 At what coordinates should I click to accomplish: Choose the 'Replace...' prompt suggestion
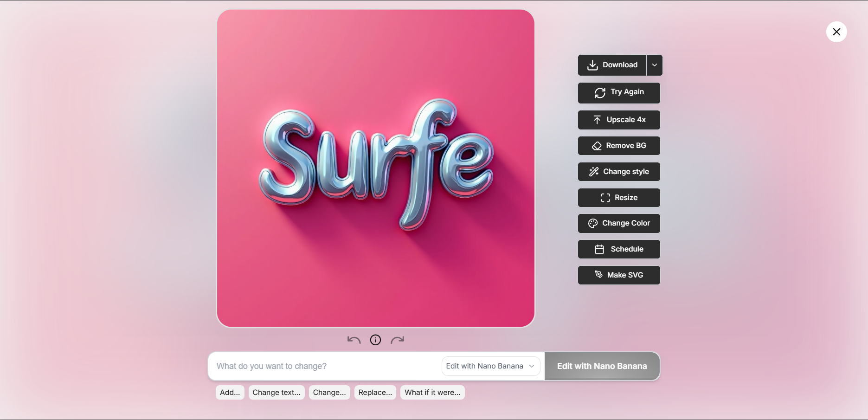click(375, 393)
